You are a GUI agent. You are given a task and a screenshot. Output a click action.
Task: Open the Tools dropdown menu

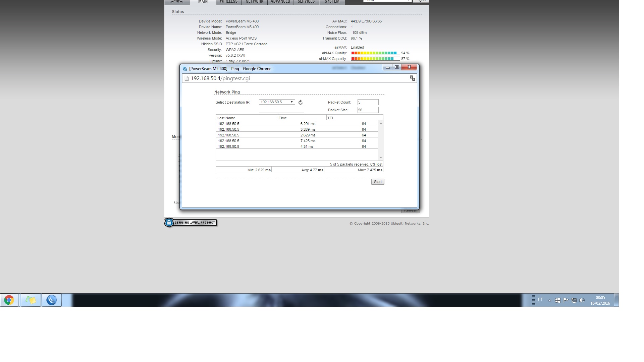click(x=387, y=1)
